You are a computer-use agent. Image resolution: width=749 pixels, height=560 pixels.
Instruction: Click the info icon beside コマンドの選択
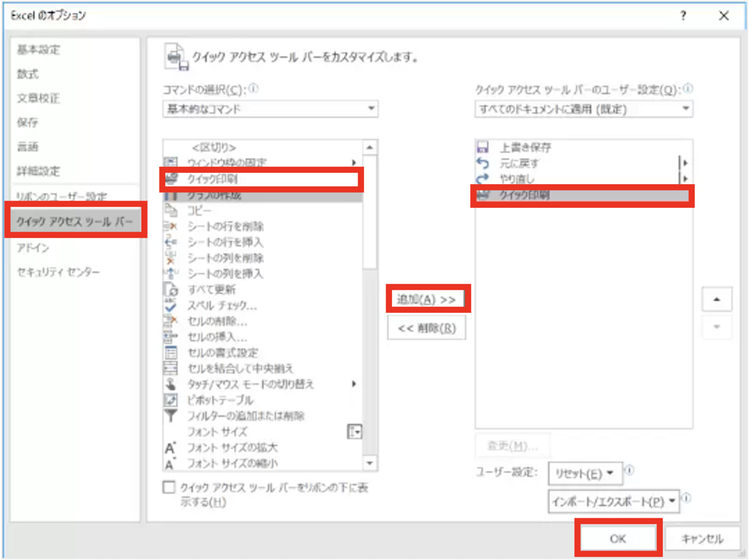click(253, 89)
